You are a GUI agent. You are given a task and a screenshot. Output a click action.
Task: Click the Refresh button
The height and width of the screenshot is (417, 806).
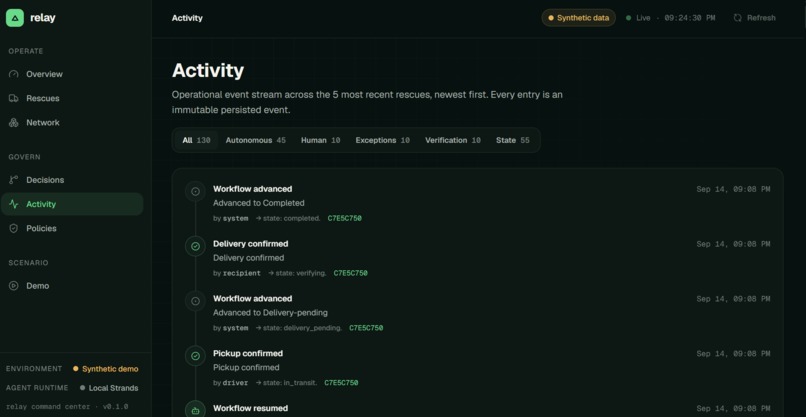(754, 18)
